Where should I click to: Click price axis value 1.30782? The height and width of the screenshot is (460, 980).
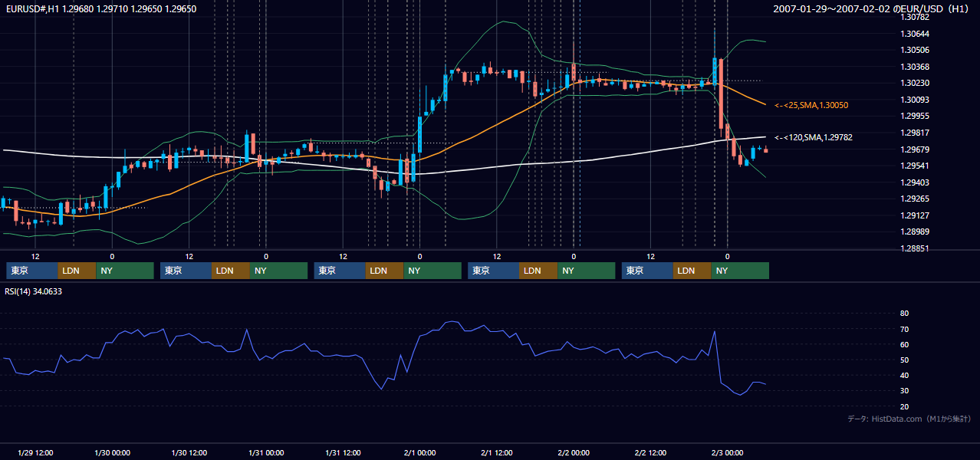[914, 17]
